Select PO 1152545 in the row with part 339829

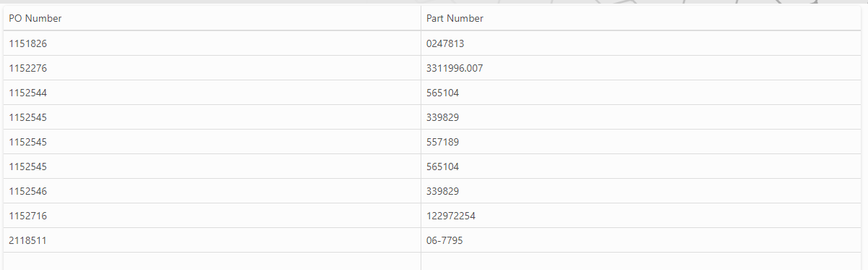(27, 117)
